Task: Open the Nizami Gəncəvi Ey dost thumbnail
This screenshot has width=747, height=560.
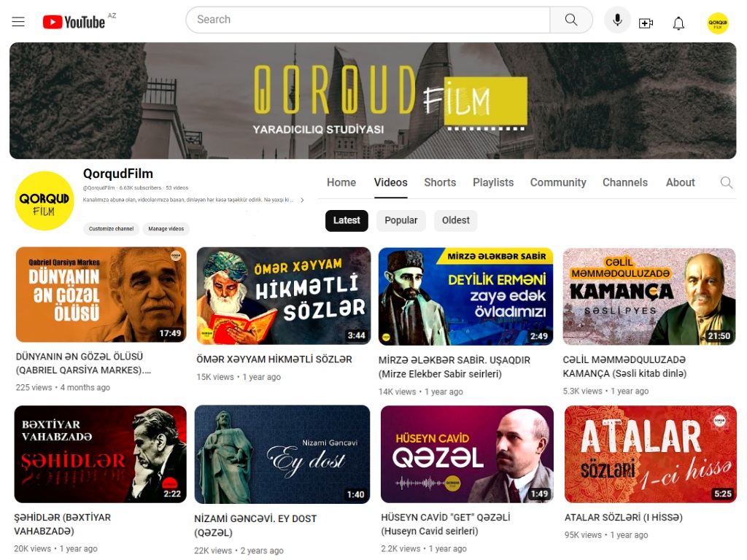Action: [x=282, y=454]
